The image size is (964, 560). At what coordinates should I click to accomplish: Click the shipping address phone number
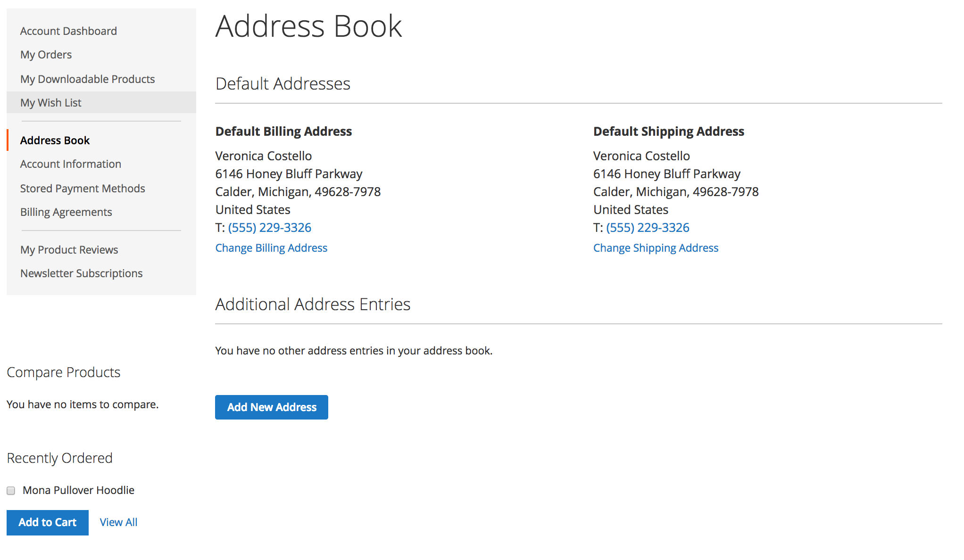(648, 227)
